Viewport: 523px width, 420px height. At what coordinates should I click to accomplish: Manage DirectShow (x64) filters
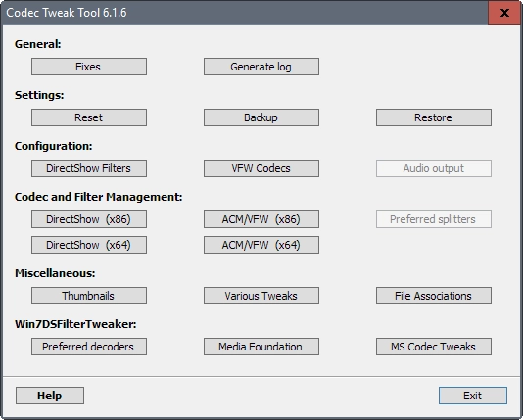point(89,245)
